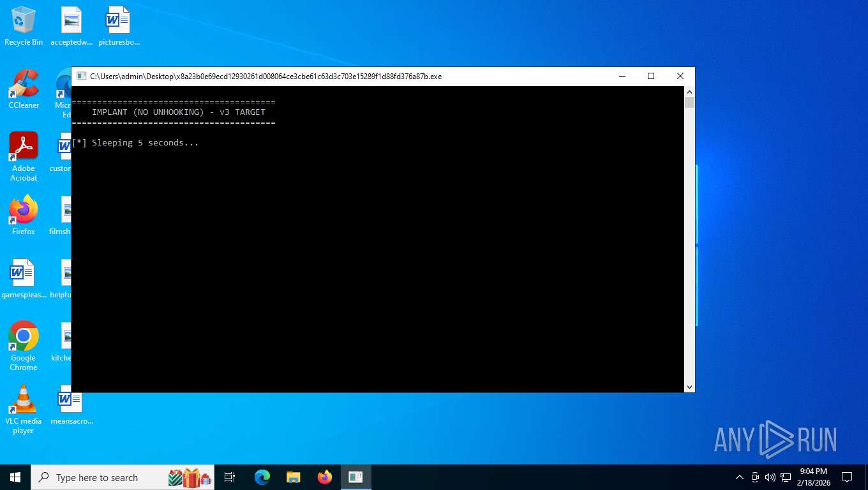Viewport: 868px width, 490px height.
Task: Open Firefox from the taskbar
Action: coord(325,477)
